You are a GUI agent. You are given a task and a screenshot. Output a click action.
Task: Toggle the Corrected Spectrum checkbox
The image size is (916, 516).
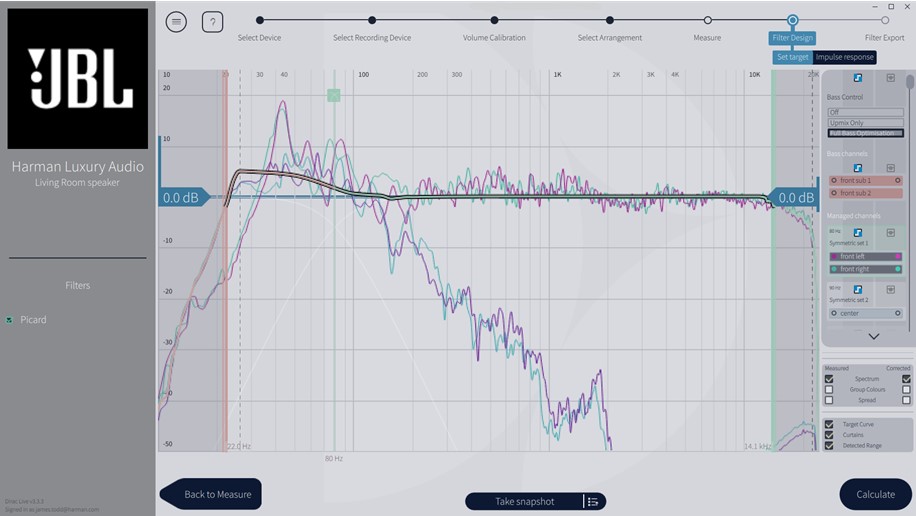906,379
